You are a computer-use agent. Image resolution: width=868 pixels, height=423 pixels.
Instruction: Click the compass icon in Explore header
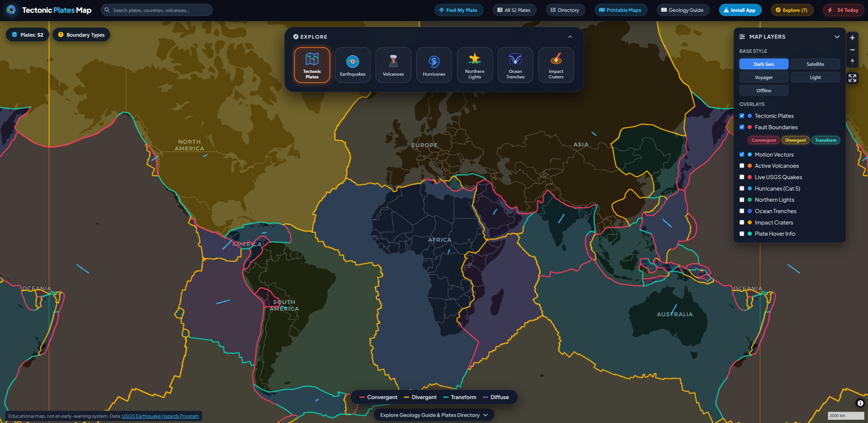coord(296,37)
